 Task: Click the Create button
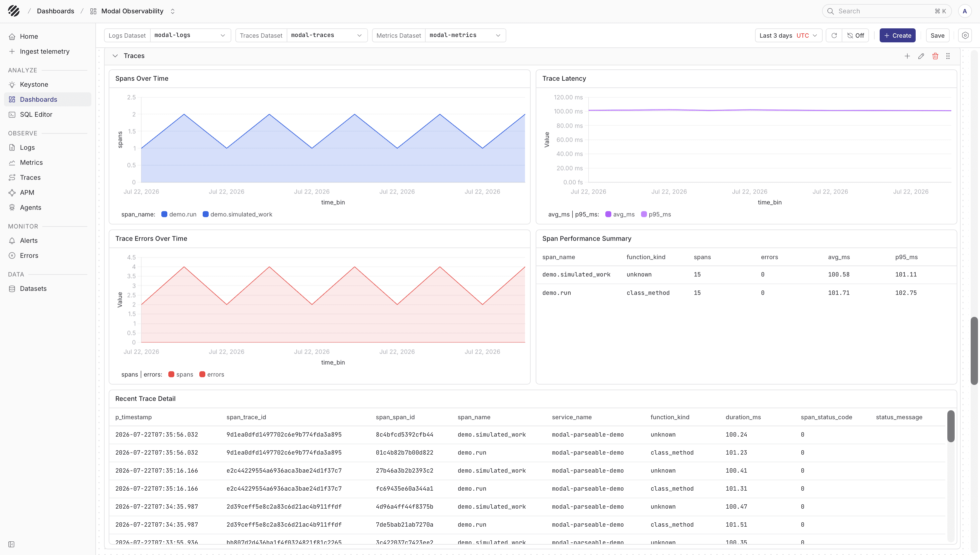897,35
